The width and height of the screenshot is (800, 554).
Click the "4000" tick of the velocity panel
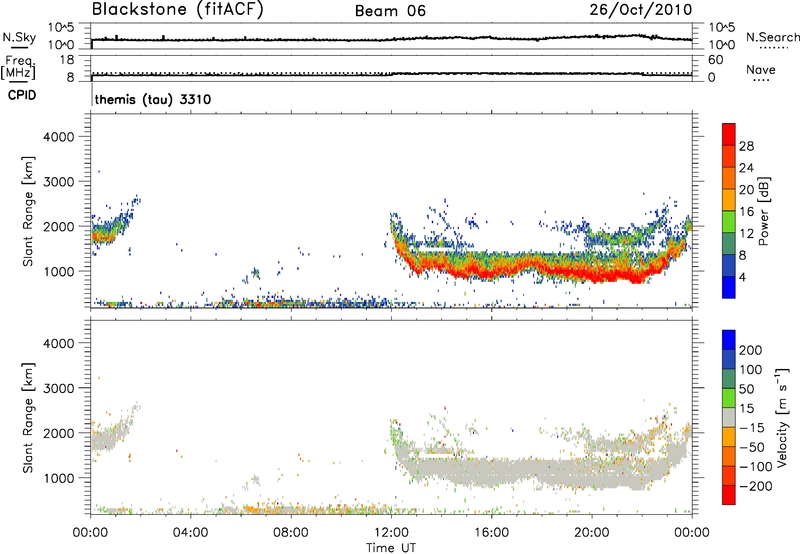point(58,343)
